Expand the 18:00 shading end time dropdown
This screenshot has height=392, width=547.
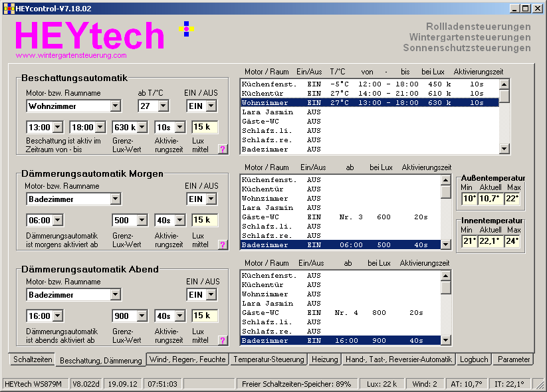coord(100,128)
